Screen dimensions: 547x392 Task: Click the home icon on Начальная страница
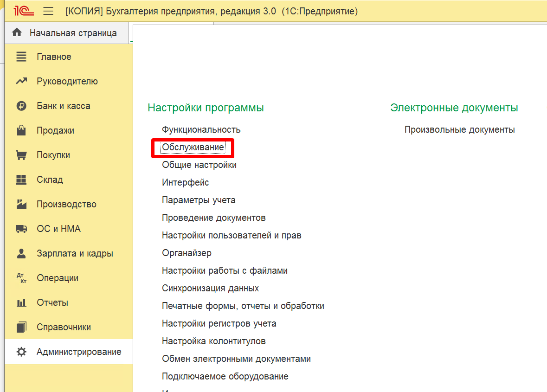[17, 33]
